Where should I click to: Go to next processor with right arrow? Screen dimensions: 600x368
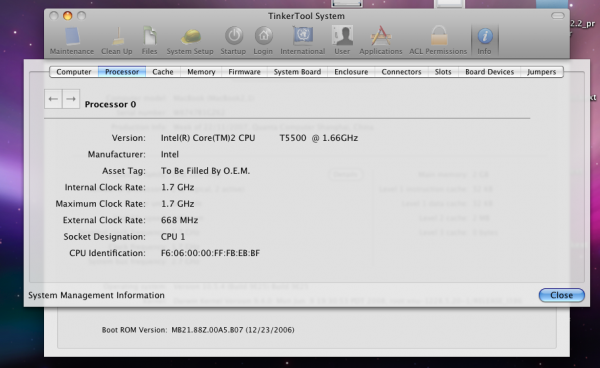coord(71,99)
